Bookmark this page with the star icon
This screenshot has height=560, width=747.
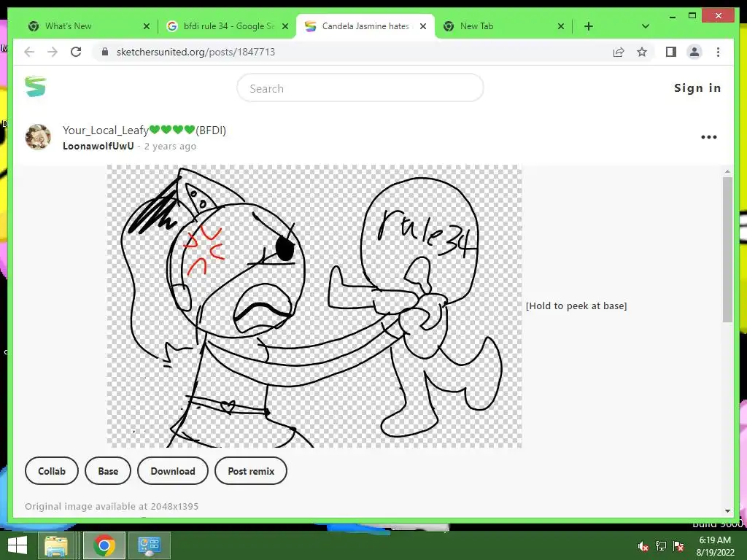642,52
